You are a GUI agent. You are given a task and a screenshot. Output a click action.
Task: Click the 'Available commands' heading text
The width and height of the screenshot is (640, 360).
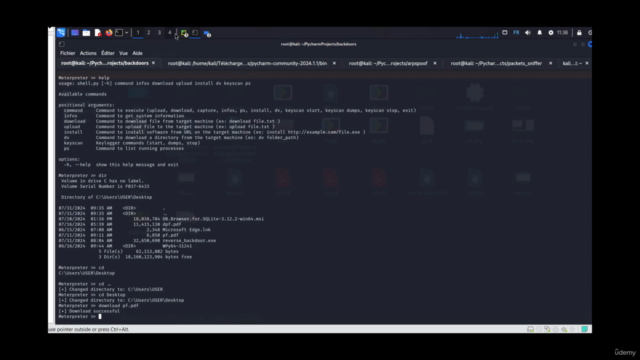[82, 94]
